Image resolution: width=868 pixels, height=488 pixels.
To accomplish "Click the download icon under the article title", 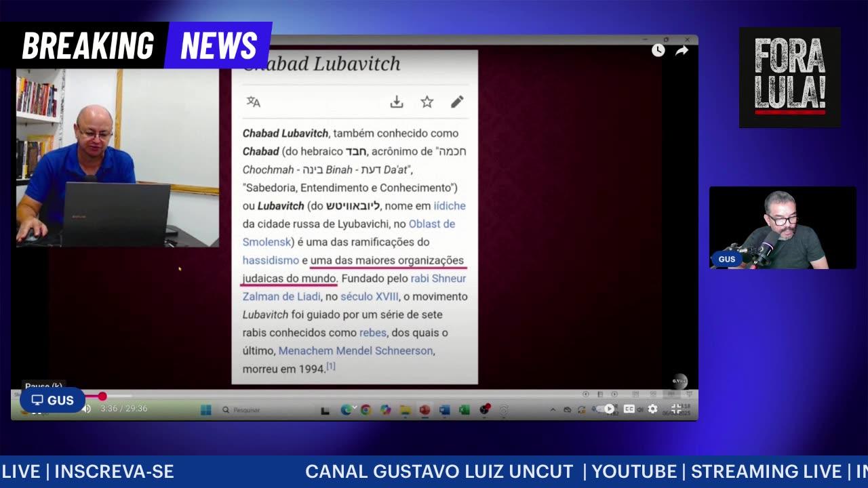I will pyautogui.click(x=397, y=102).
